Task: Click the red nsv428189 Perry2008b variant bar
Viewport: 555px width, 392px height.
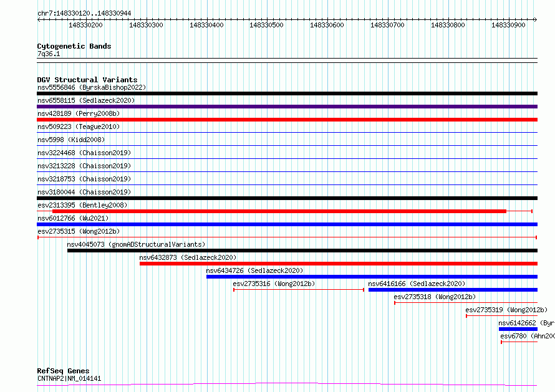Action: click(287, 120)
